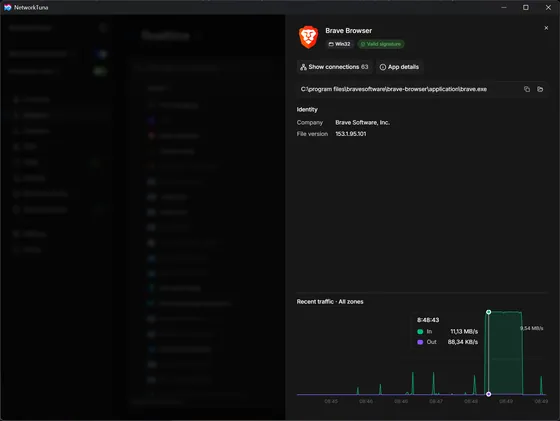Select file version 153.1.95.101
The height and width of the screenshot is (421, 560).
coord(350,134)
